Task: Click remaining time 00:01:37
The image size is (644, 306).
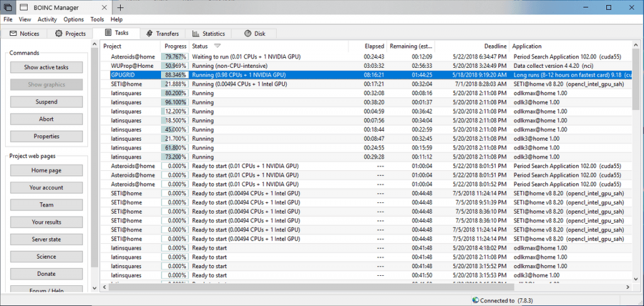Action: point(422,102)
